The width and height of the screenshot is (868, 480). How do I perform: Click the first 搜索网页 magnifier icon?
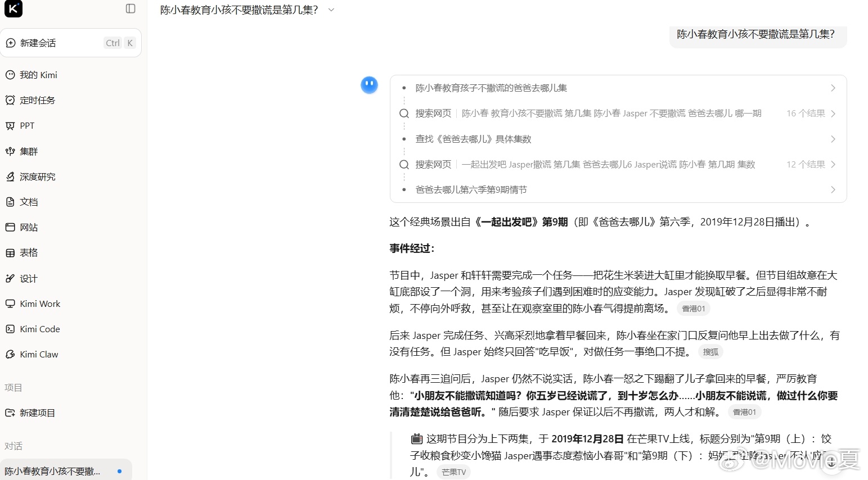click(404, 114)
